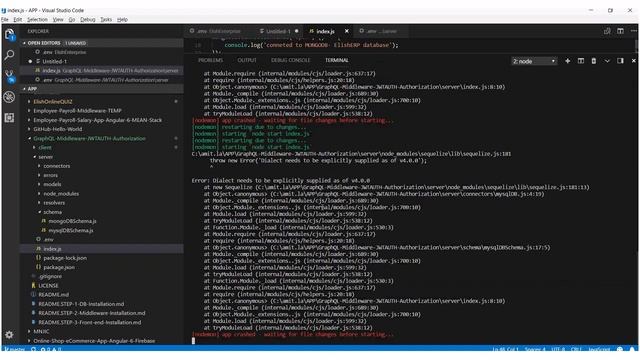Select the 2: node terminal dropdown
Screen dimensions: 640x360
pos(534,61)
